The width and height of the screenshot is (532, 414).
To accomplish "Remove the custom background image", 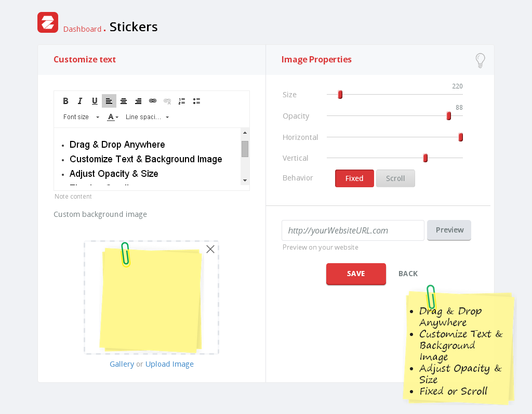I will pyautogui.click(x=210, y=249).
